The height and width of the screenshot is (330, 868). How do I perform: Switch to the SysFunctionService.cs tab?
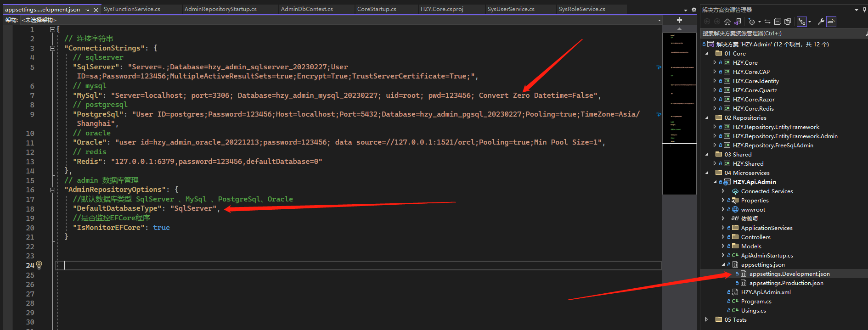pos(132,9)
